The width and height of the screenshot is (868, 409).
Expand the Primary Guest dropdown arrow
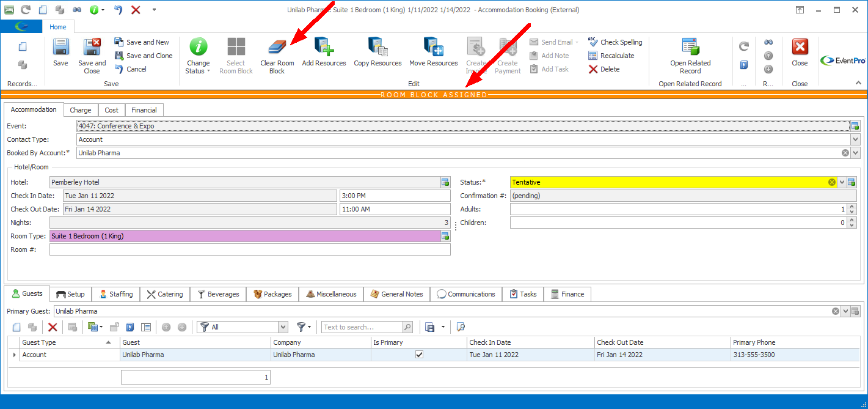846,311
